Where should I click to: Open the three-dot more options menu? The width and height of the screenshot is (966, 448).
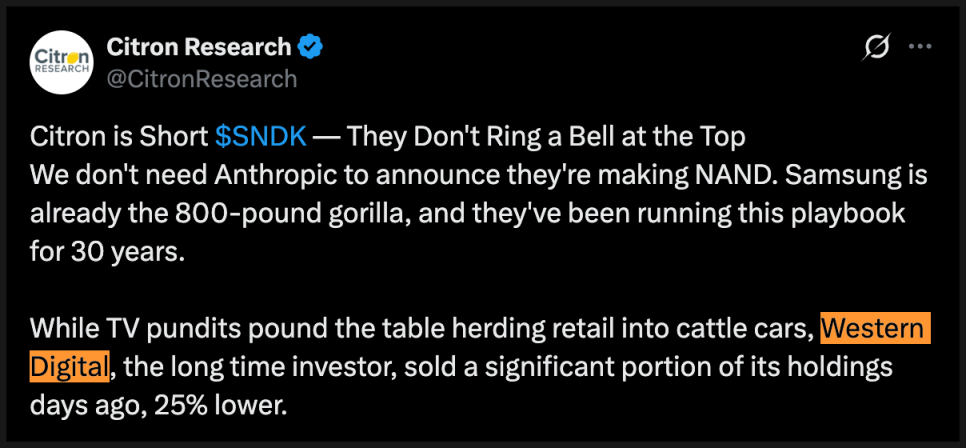tap(919, 47)
